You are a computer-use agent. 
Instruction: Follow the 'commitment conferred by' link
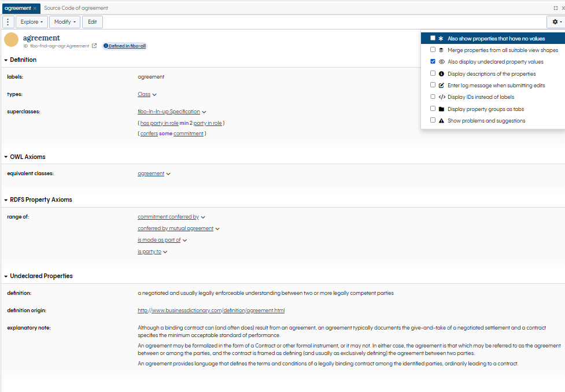click(168, 217)
